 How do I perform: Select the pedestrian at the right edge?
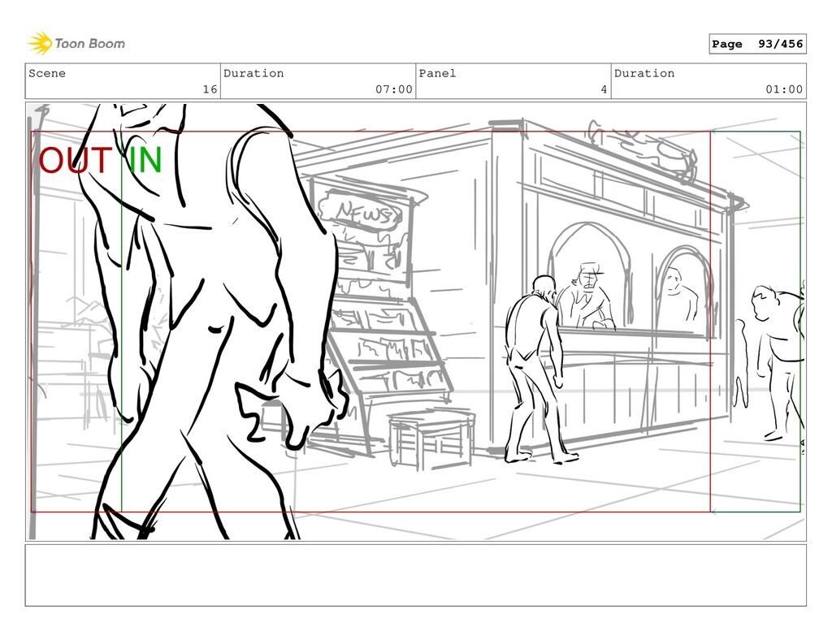[778, 357]
